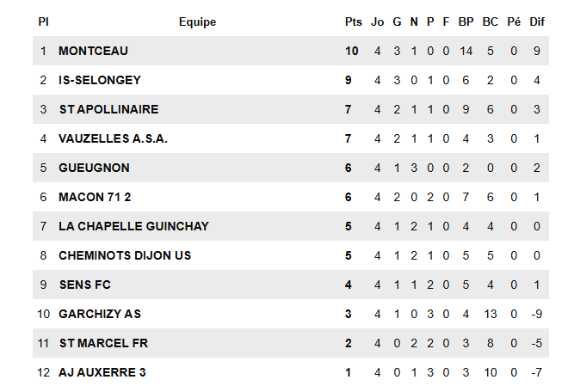Viewport: 574px width, 392px height.
Task: Open ST APOLLINAIRE team entry
Action: (108, 109)
